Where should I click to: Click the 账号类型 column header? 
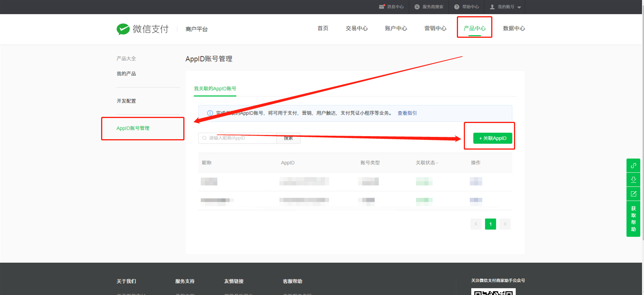pos(370,163)
